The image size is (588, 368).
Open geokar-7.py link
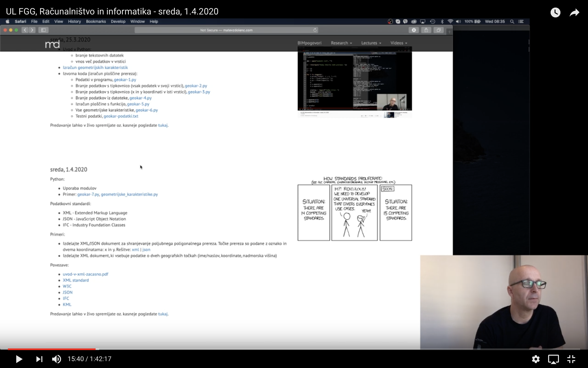coord(88,194)
